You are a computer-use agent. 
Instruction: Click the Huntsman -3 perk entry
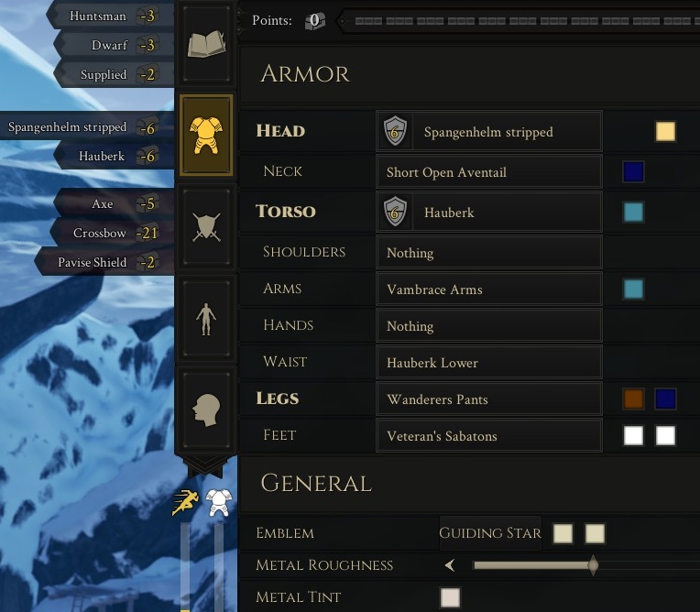coord(110,16)
